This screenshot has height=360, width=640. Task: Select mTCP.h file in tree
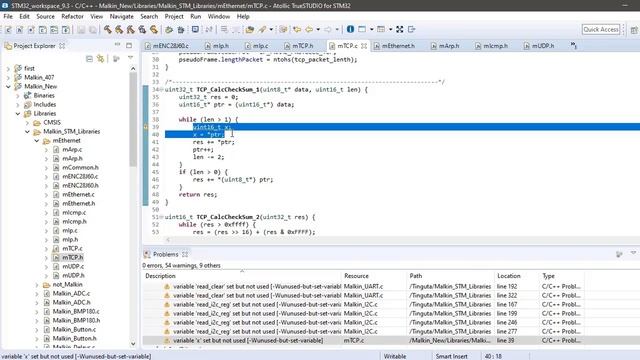click(72, 258)
